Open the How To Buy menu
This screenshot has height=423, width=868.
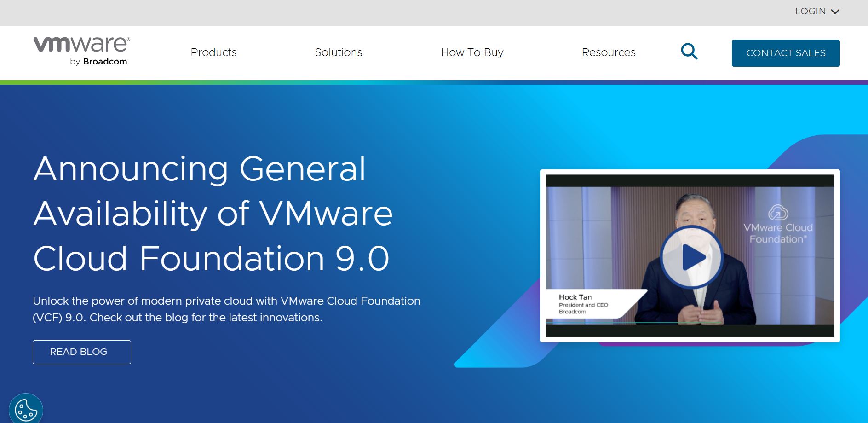472,52
